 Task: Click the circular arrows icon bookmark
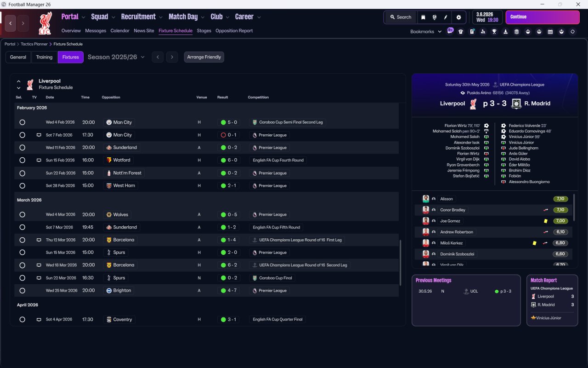click(572, 32)
